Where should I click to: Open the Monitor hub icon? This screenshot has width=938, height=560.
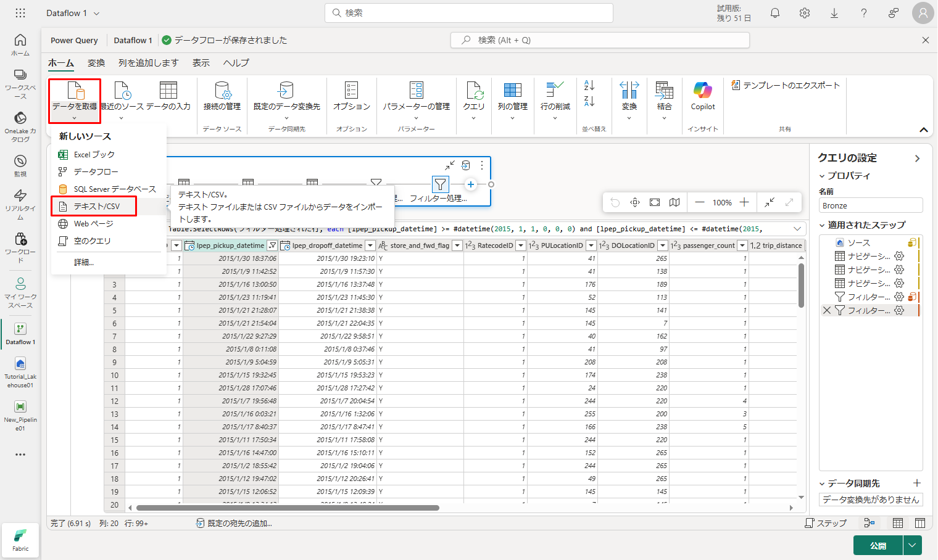coord(20,165)
